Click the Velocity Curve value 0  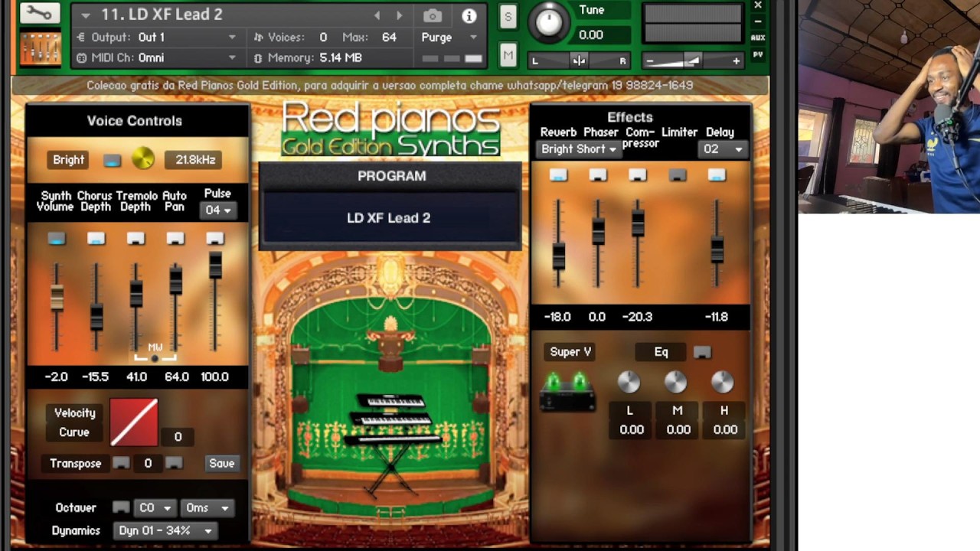(x=178, y=436)
